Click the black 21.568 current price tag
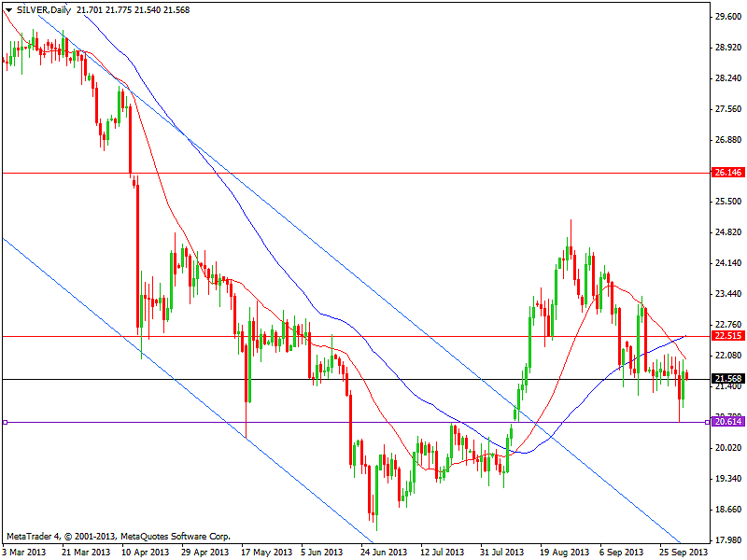Screen dimensions: 747x560 tap(726, 379)
